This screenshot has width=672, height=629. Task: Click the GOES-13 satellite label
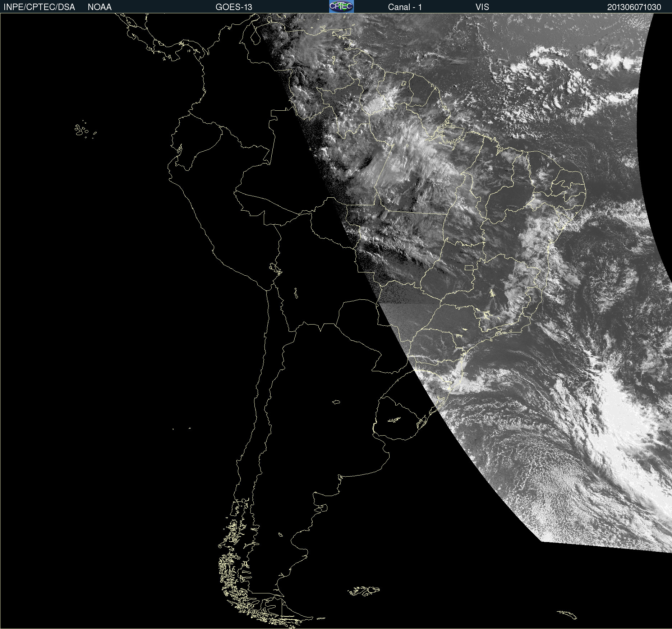pyautogui.click(x=234, y=7)
